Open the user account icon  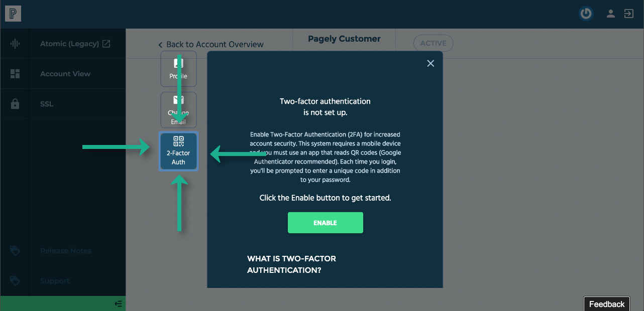click(x=611, y=14)
